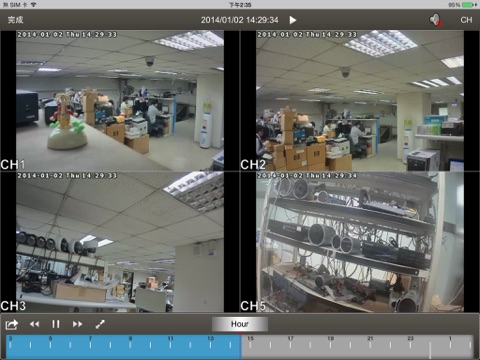The image size is (480, 360).
Task: Click the play arrow beside the timestamp
Action: [x=293, y=20]
